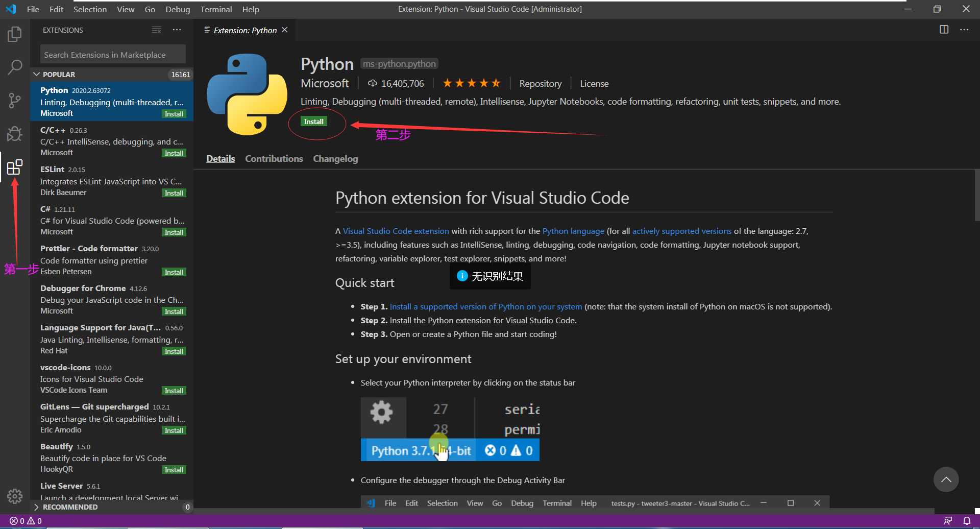Select the GitLens — Git supercharged entry

(112, 418)
